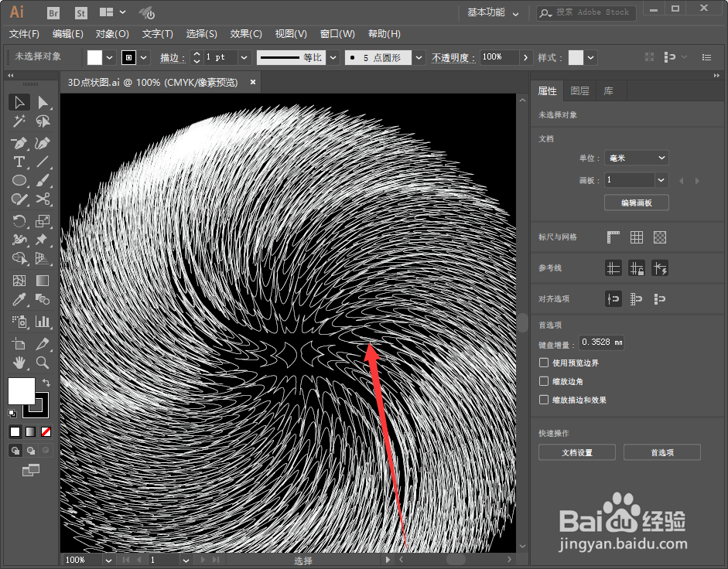Select the Pen tool
Screen dimensions: 728x569
point(19,144)
